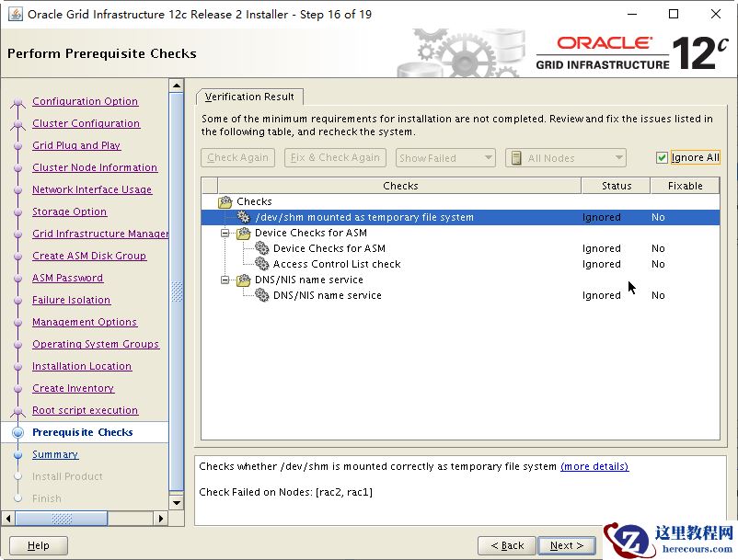Select the Access Control List check row

460,264
